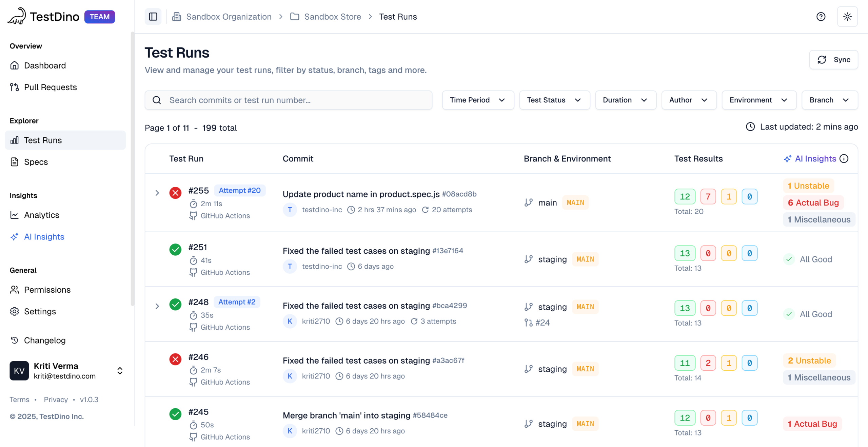The image size is (868, 447).
Task: Toggle the sidebar collapse icon
Action: 153,17
